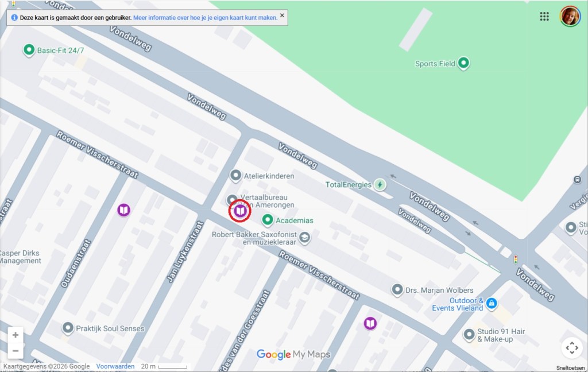Click the Praktijk Soul Senses pin
The image size is (588, 372).
click(68, 328)
